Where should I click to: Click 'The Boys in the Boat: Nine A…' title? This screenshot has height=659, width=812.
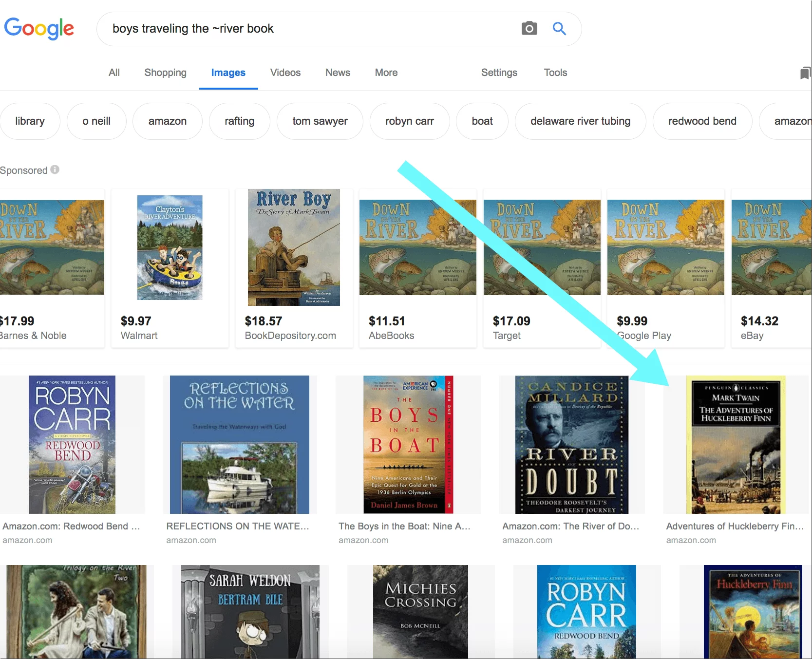click(404, 526)
